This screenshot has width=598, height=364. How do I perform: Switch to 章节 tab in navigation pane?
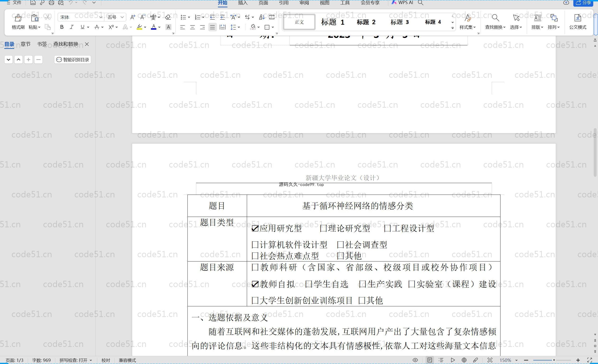point(25,44)
